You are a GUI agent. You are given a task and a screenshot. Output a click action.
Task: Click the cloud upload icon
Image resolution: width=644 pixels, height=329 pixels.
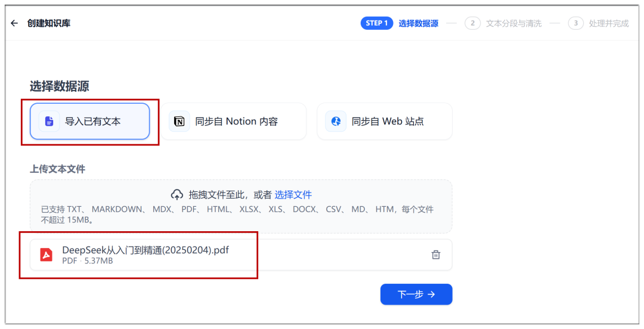click(x=177, y=195)
